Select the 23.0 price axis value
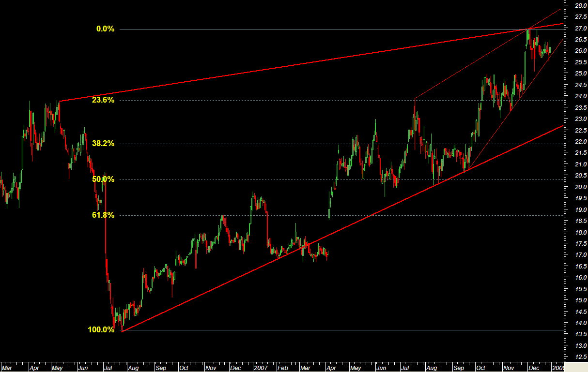 pyautogui.click(x=581, y=119)
